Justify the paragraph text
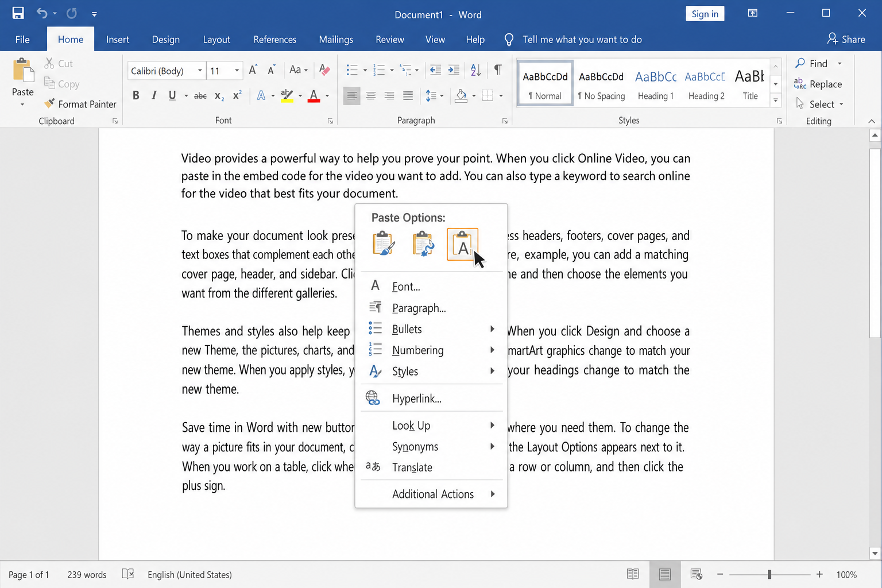This screenshot has height=588, width=882. 408,96
